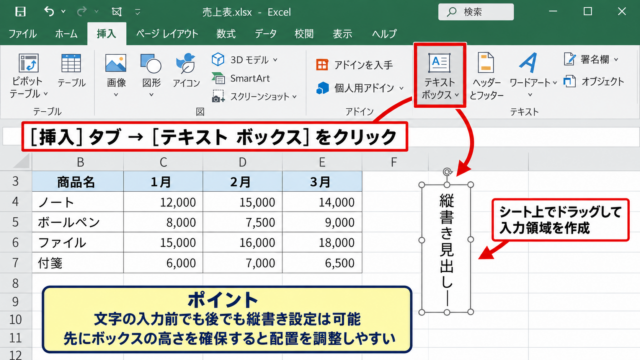This screenshot has width=640, height=360.
Task: Click the ボールペン cell
Action: point(78,222)
